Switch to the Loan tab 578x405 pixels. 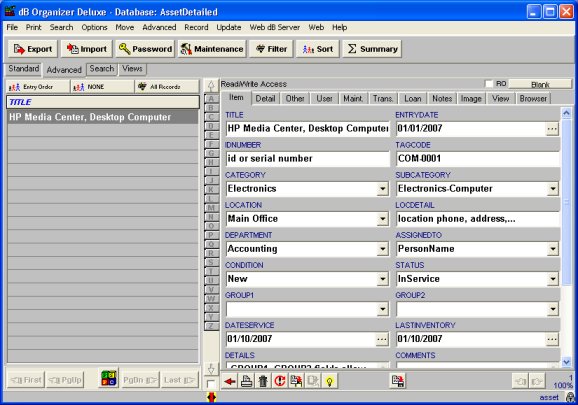coord(412,99)
